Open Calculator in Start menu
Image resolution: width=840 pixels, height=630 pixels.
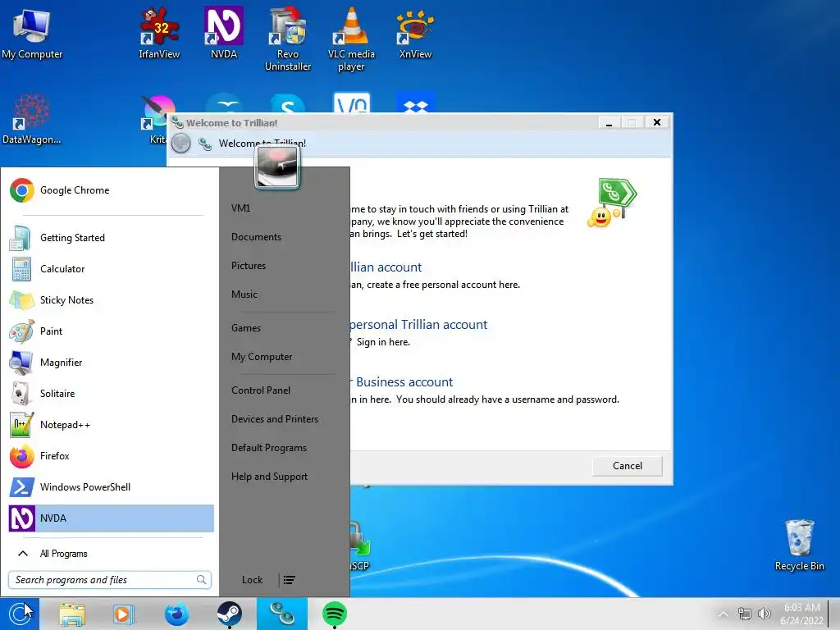tap(111, 269)
